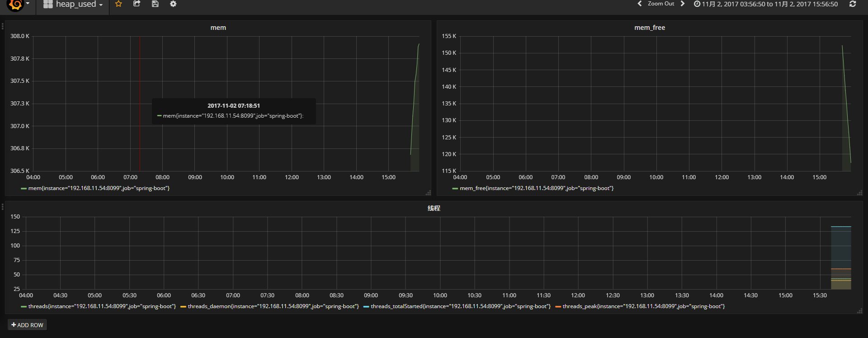The height and width of the screenshot is (338, 868).
Task: Open the time range picker
Action: (766, 4)
